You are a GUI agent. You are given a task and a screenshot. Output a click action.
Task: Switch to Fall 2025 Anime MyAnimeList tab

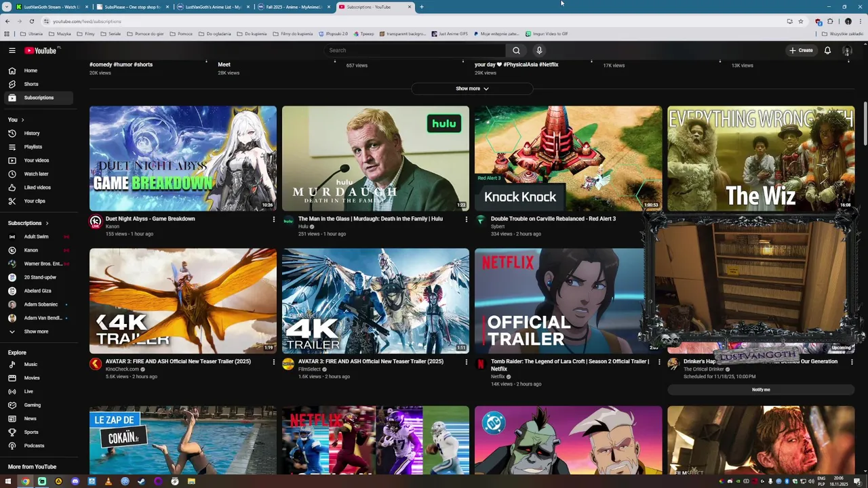click(293, 7)
